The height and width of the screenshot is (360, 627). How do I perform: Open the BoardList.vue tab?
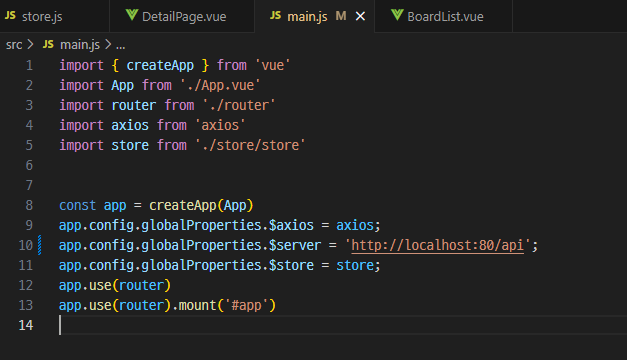(443, 16)
